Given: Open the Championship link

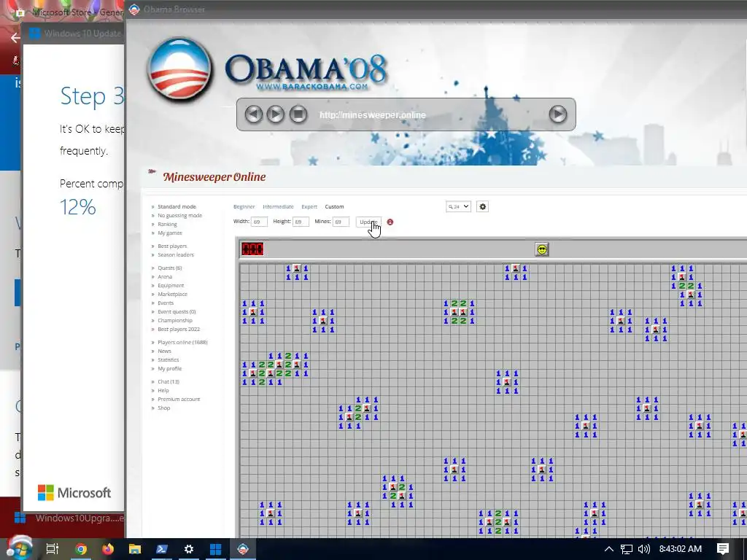Looking at the screenshot, I should point(175,321).
